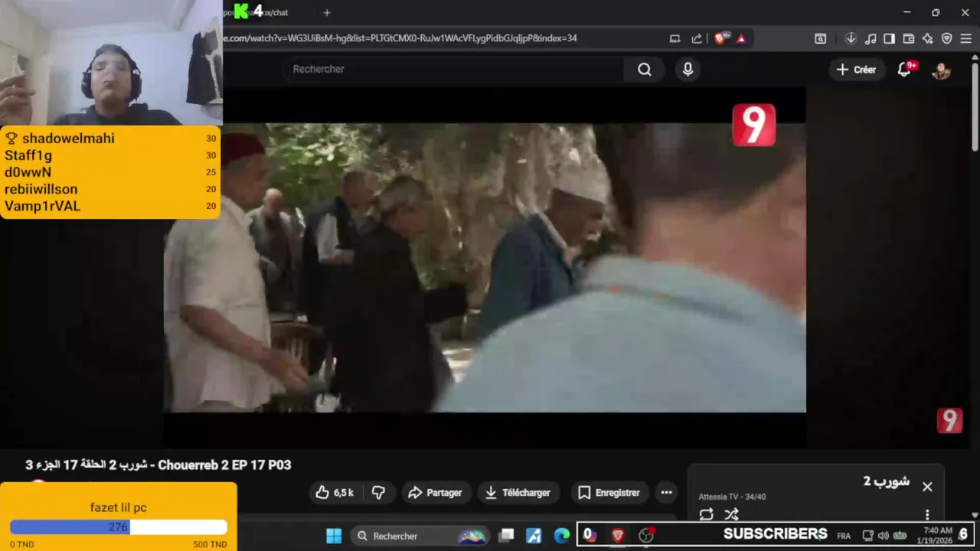Click Vamp1rVAL leaderboard entry
The image size is (980, 551).
pyautogui.click(x=42, y=206)
